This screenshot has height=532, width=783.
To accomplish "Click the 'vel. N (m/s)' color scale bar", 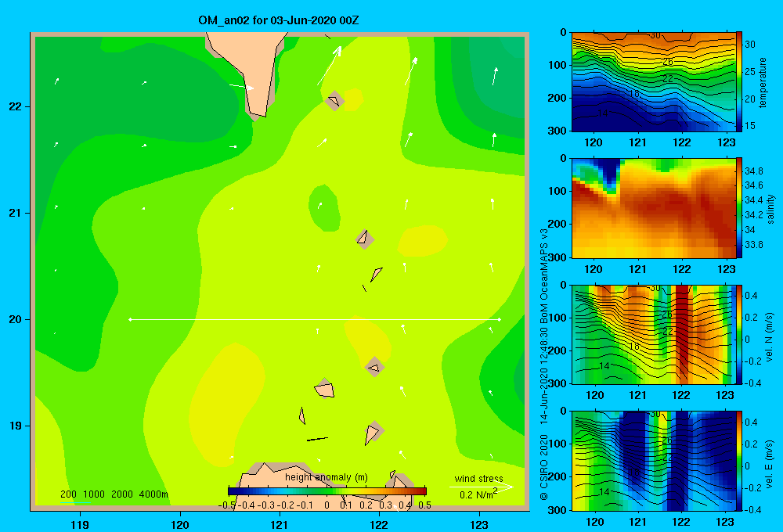I will click(x=739, y=334).
